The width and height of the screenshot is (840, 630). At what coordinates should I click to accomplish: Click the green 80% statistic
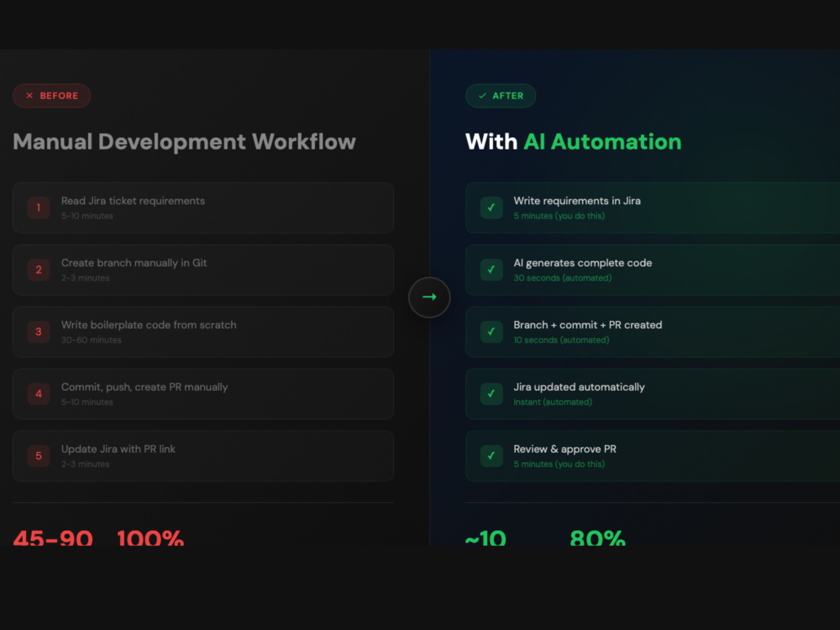(598, 538)
